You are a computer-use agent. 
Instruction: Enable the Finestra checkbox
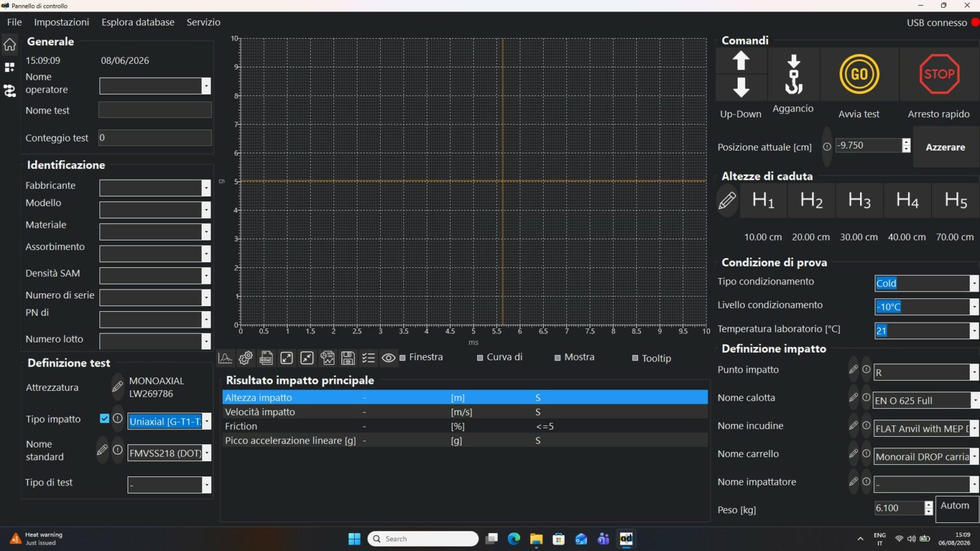click(x=403, y=357)
